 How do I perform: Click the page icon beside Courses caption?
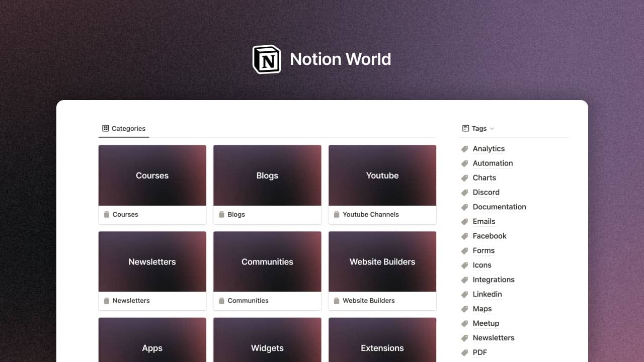coord(107,214)
